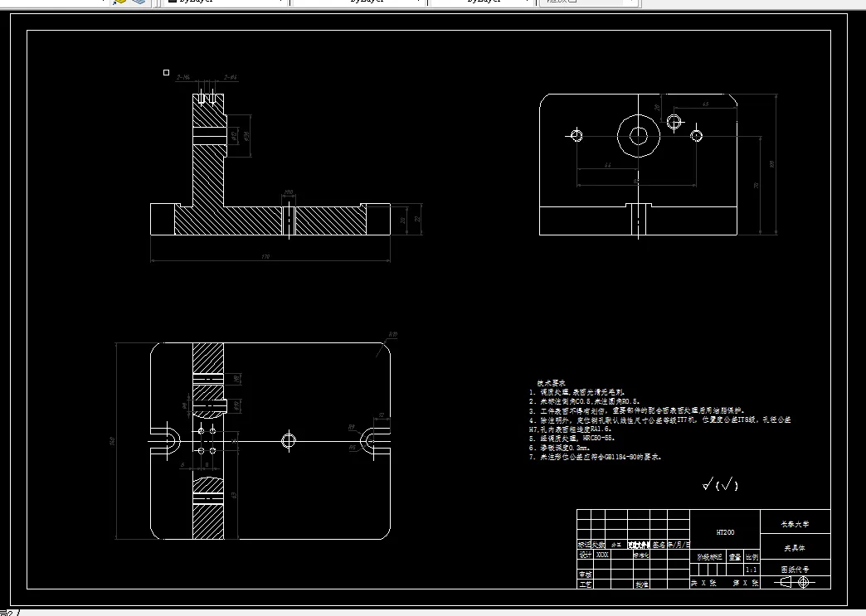Click the 比例 scale label
The width and height of the screenshot is (866, 616).
pos(752,557)
